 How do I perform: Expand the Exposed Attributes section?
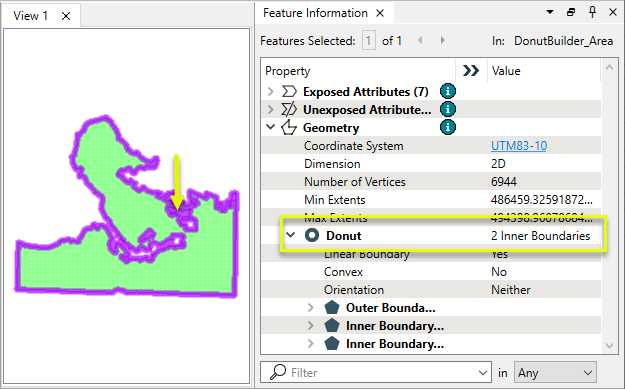[x=271, y=92]
